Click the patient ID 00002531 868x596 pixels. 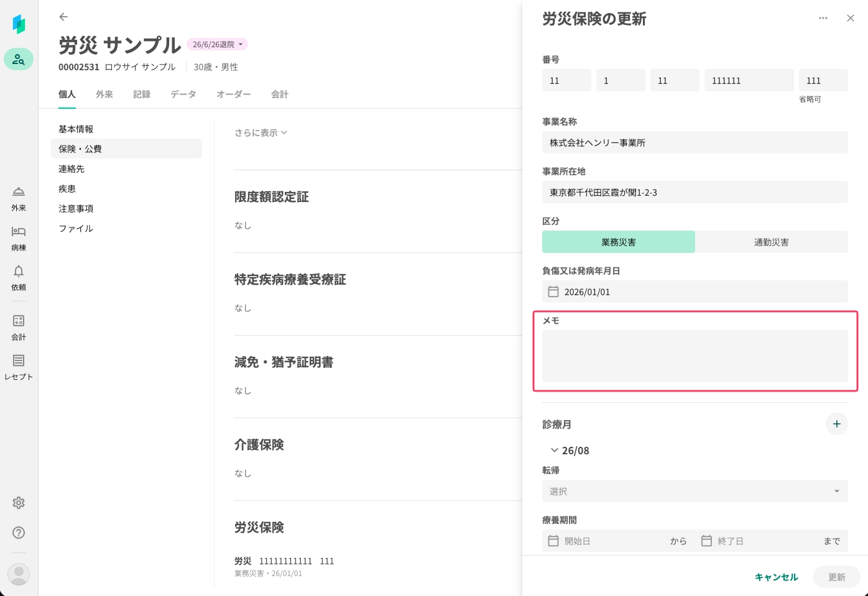tap(79, 67)
